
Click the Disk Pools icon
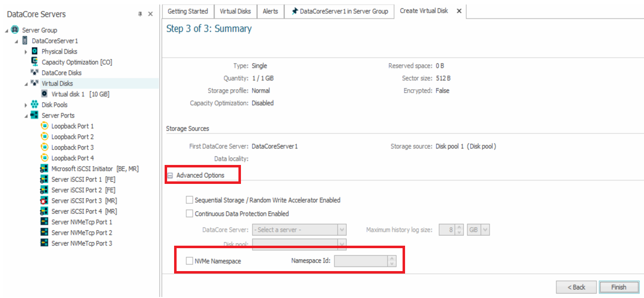(x=34, y=105)
